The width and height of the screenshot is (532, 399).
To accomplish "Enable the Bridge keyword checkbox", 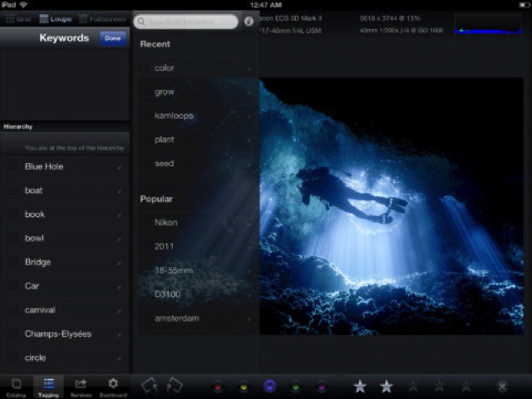I will coord(12,263).
